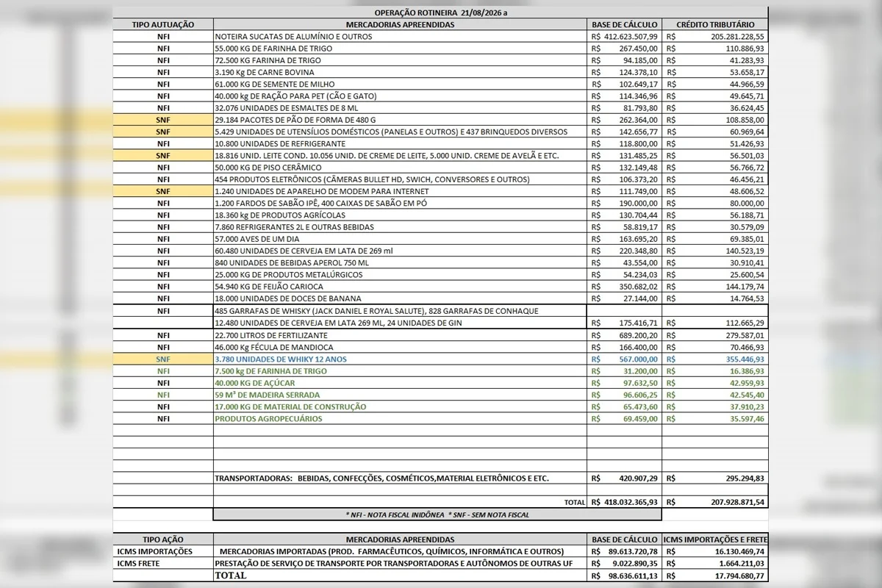Select "61.000 KG DE SEMENTE DE MILHO"
Viewport: 882px width, 588px height.
(x=401, y=84)
